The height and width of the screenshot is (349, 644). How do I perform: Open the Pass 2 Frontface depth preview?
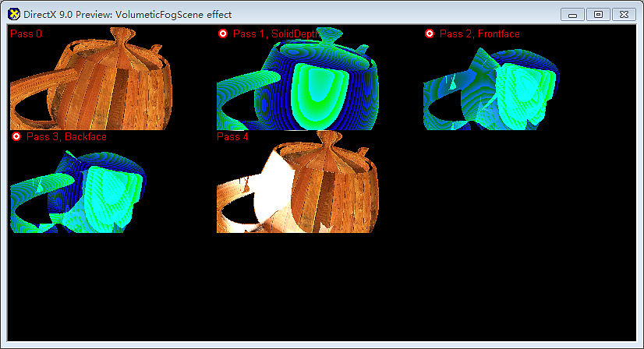pyautogui.click(x=492, y=89)
